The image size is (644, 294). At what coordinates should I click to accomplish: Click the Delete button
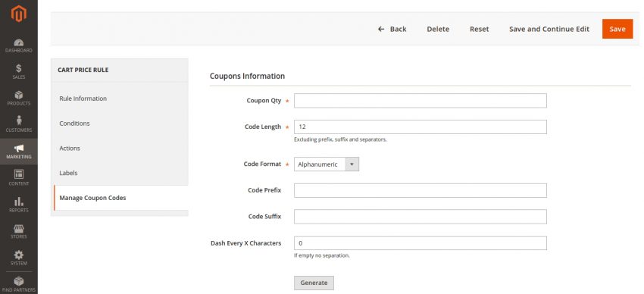[x=438, y=29]
